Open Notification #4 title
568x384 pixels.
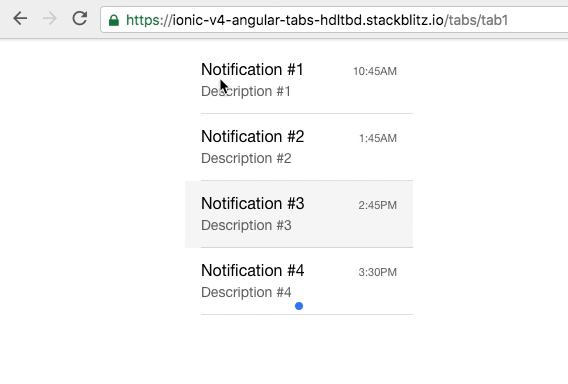coord(252,271)
